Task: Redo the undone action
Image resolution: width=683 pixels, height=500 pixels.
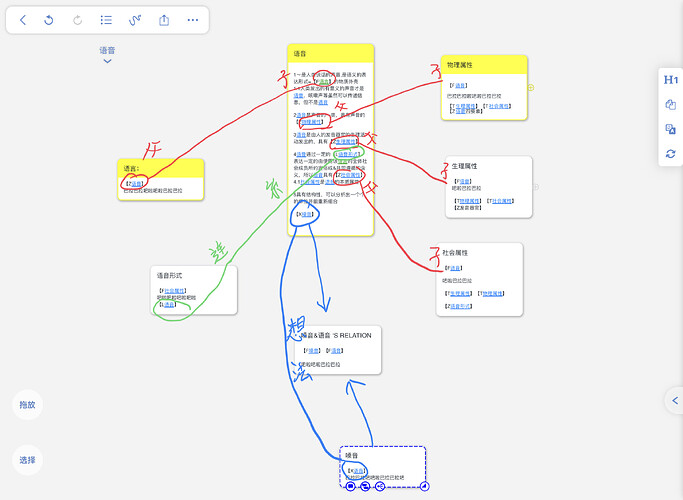Action: 78,20
